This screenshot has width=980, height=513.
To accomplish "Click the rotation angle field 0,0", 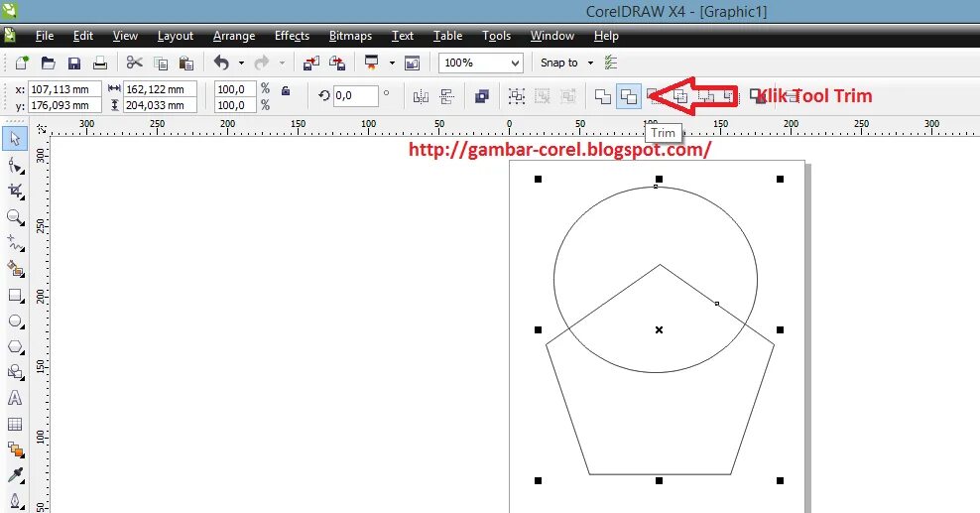I will pyautogui.click(x=356, y=95).
